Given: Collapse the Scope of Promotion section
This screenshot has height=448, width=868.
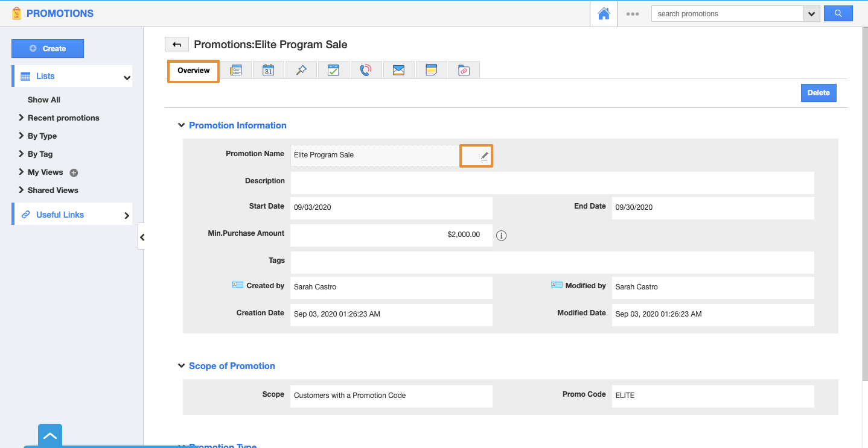Looking at the screenshot, I should (181, 366).
